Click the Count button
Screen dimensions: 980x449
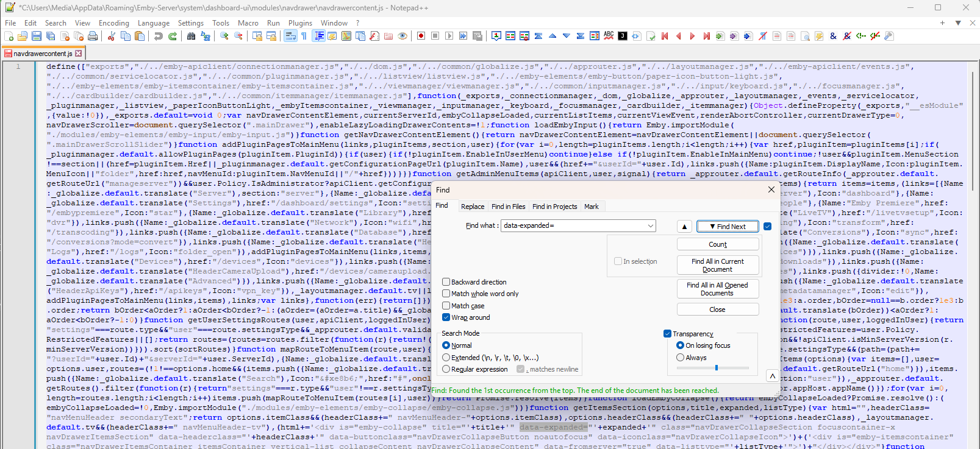click(718, 244)
